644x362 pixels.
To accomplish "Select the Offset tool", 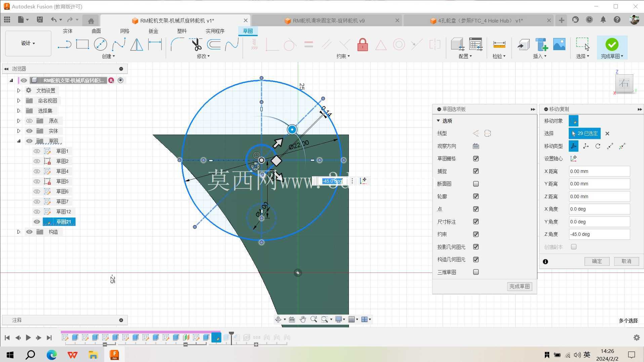I will [214, 44].
